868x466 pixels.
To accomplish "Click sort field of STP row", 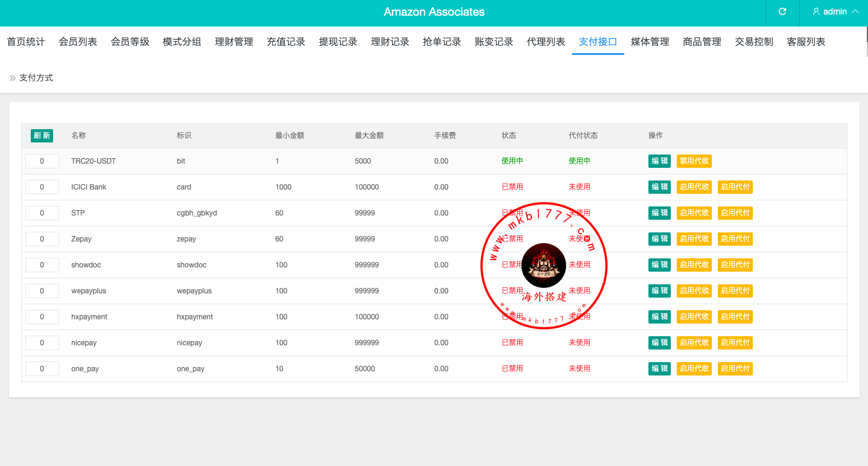I will click(42, 213).
